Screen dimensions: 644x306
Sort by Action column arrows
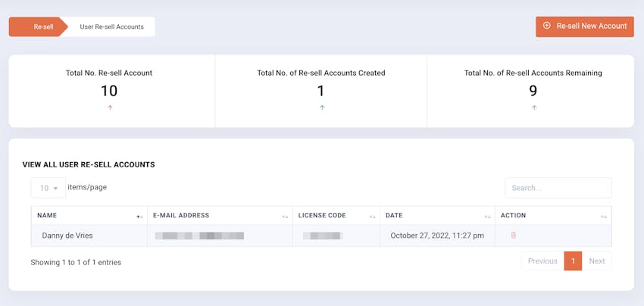[604, 217]
